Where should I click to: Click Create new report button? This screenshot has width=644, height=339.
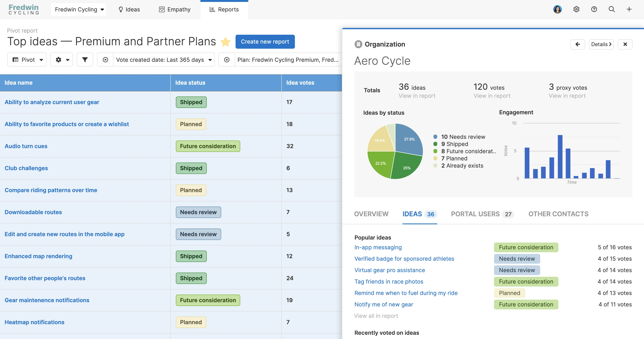point(265,42)
